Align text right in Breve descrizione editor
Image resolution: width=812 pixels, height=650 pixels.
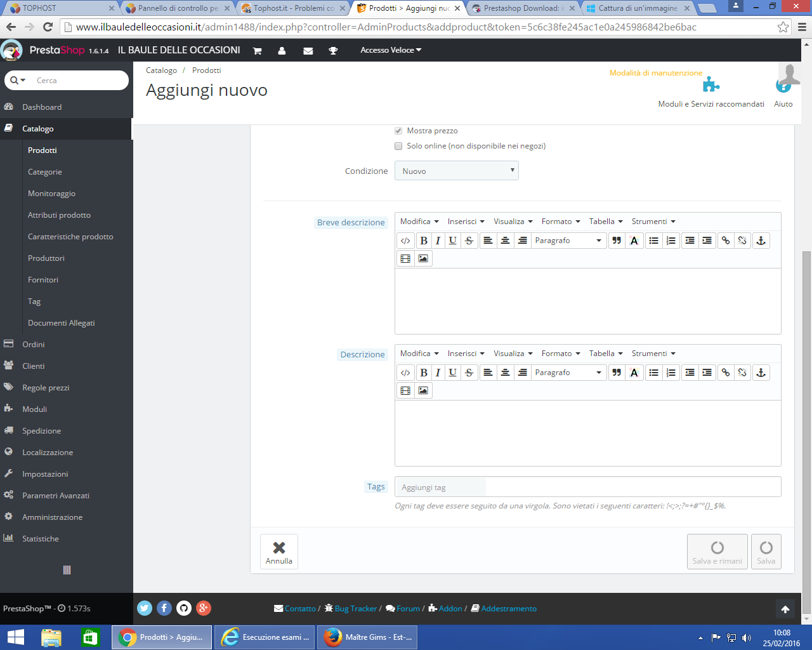coord(522,241)
